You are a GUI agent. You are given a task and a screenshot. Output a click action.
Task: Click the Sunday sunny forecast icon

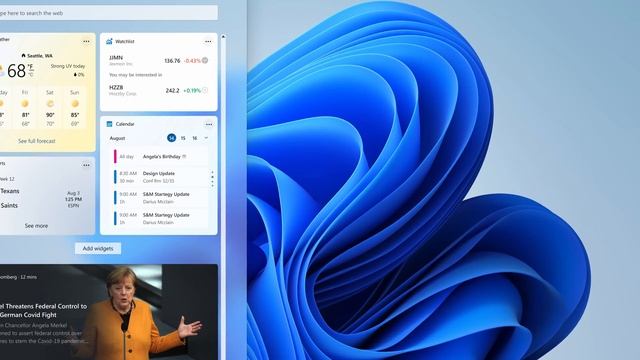(75, 104)
